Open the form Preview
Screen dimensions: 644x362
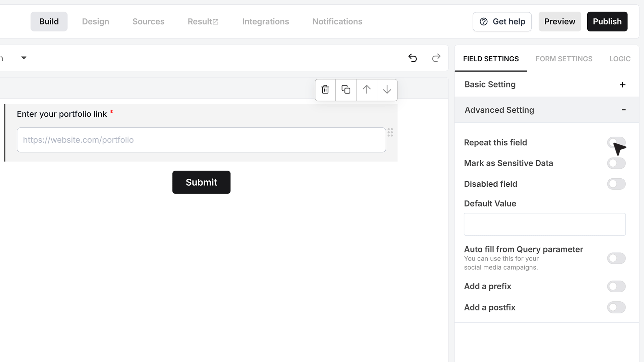(x=559, y=21)
